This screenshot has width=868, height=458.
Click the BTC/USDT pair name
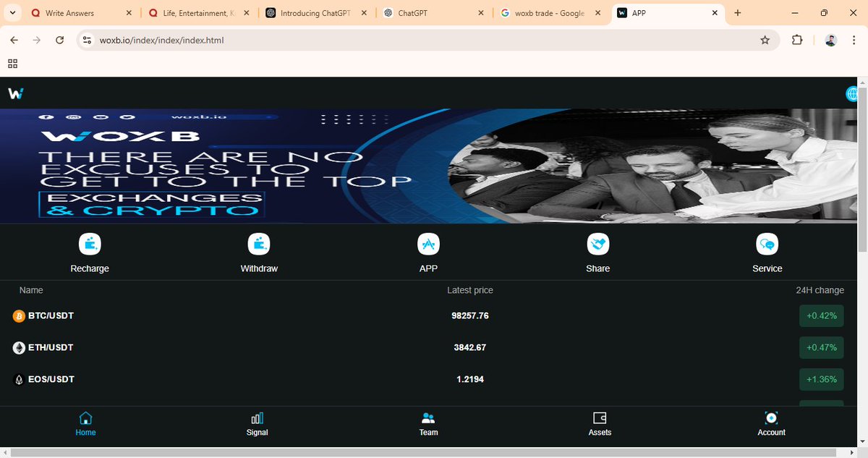click(51, 316)
